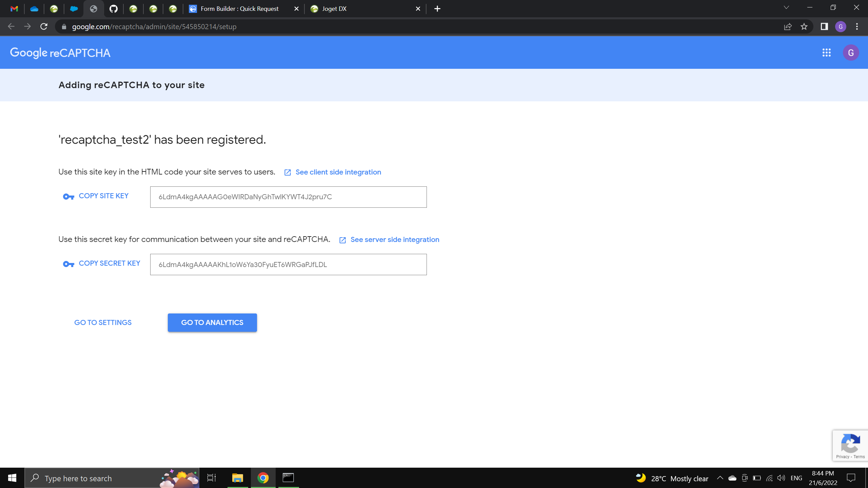Click the share page icon in the address bar

(x=788, y=26)
